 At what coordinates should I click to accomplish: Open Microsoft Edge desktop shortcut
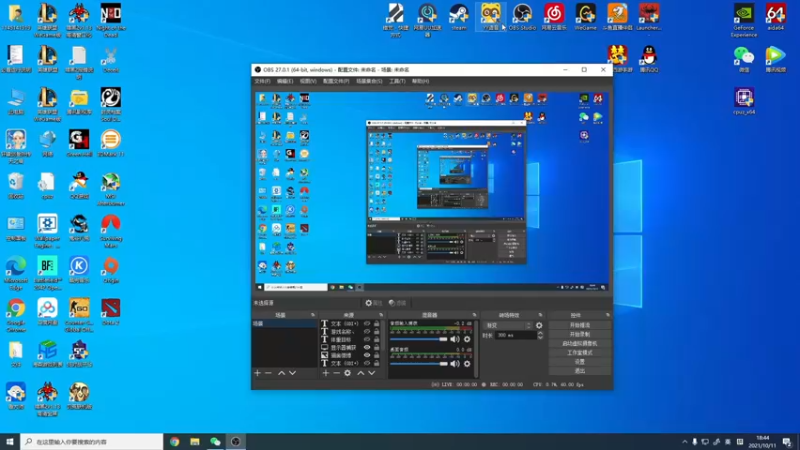[16, 273]
